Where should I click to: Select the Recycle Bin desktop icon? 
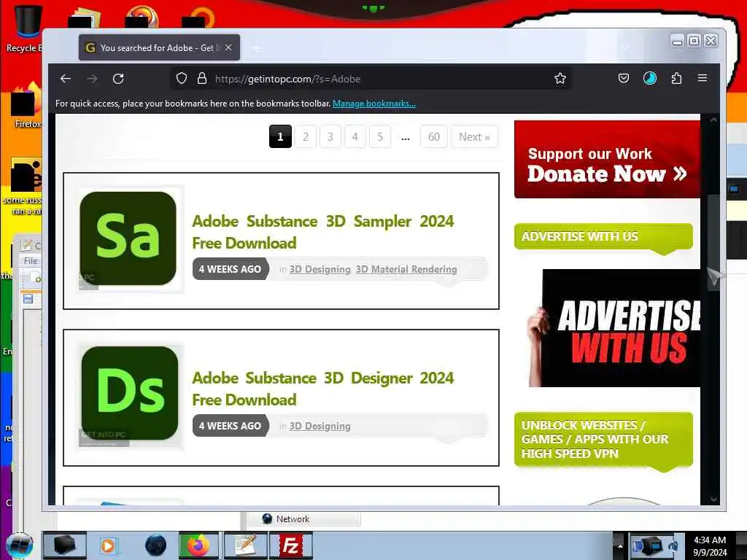27,28
